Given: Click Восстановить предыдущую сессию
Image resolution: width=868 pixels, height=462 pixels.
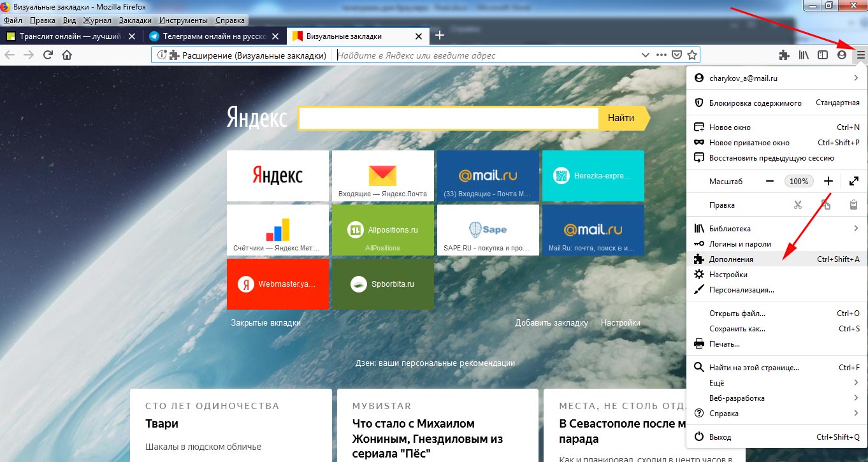Looking at the screenshot, I should (776, 158).
